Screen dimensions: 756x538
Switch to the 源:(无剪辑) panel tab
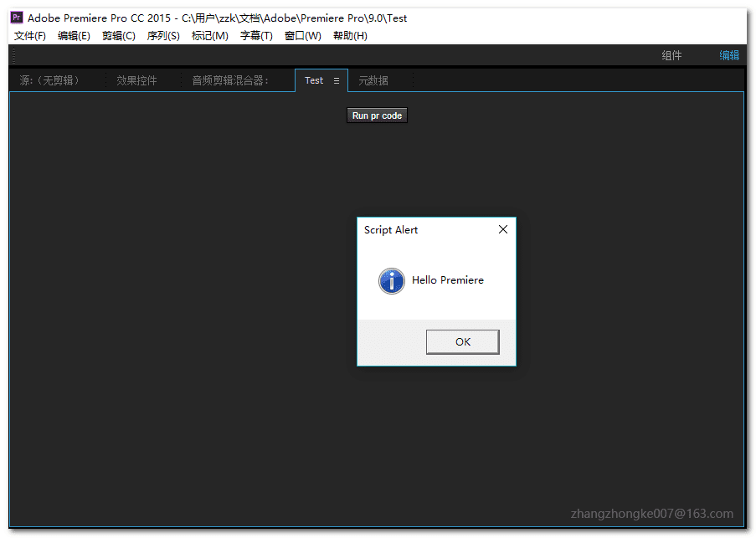[49, 80]
